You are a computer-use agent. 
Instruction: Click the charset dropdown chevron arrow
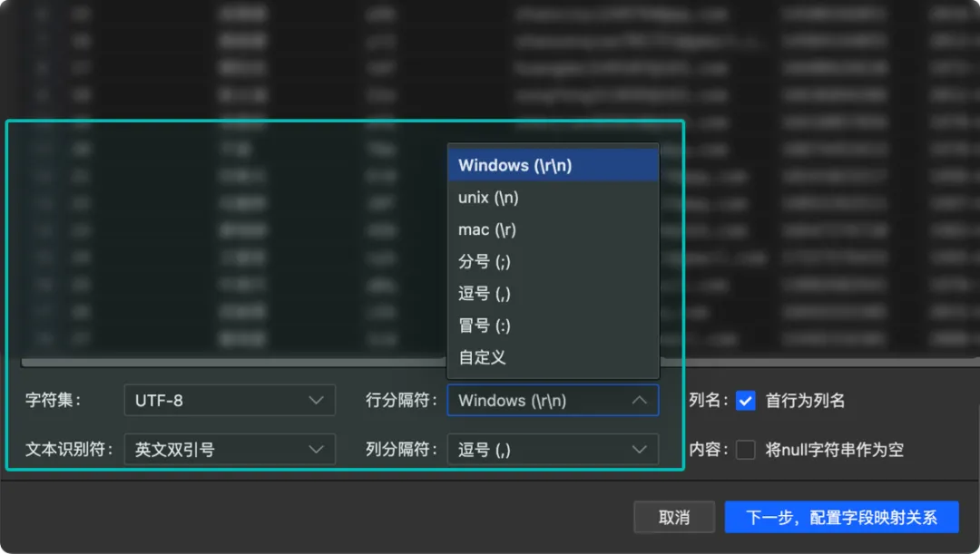(316, 400)
